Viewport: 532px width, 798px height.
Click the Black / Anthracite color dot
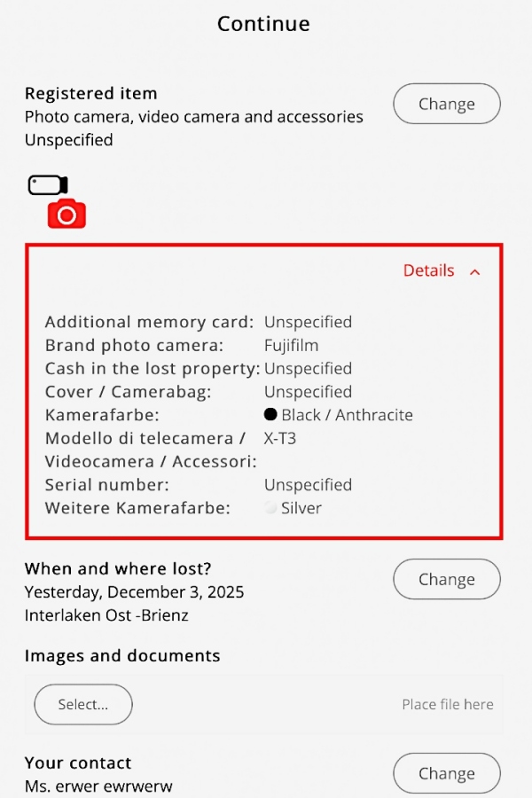(270, 414)
